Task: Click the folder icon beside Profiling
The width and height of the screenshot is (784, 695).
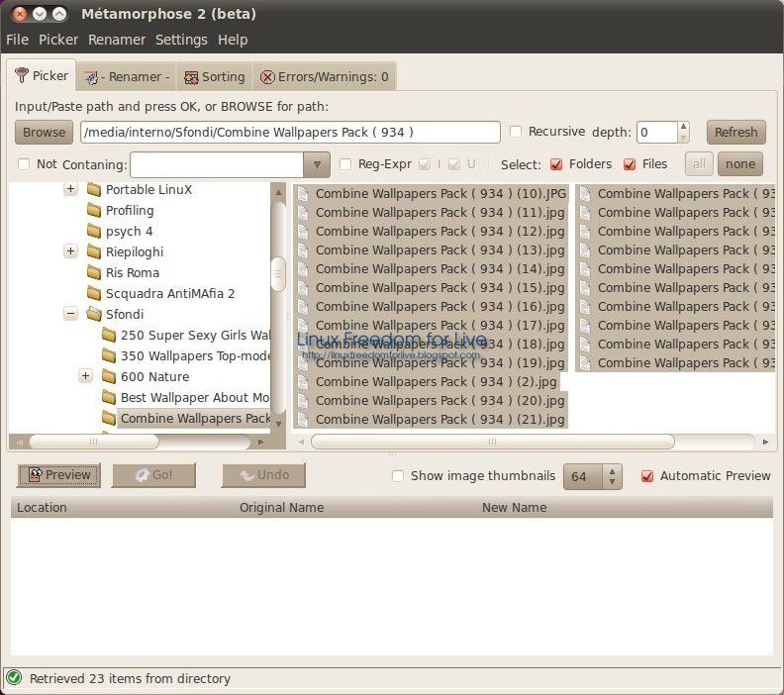Action: click(93, 210)
